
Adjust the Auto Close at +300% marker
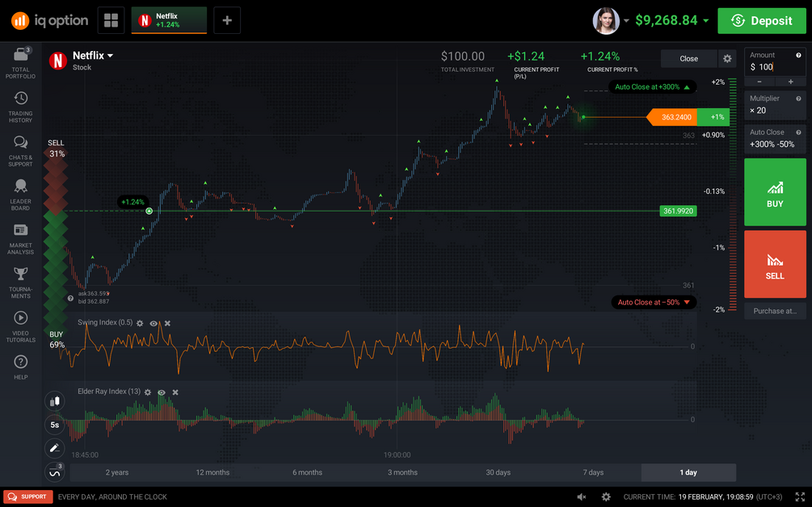[x=652, y=87]
